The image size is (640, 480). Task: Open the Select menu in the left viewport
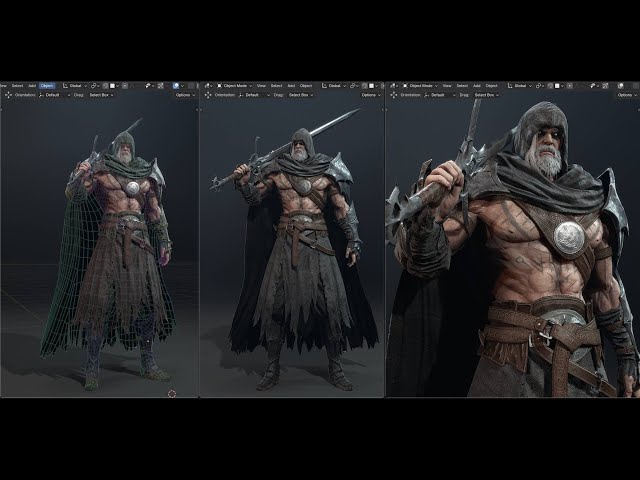pyautogui.click(x=17, y=86)
